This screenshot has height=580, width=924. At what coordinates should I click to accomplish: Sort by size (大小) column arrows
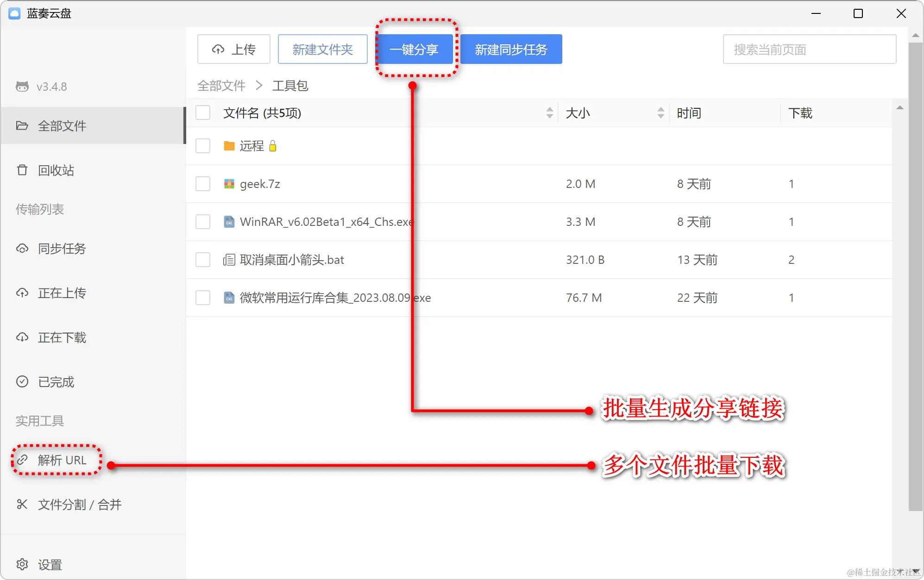tap(660, 113)
